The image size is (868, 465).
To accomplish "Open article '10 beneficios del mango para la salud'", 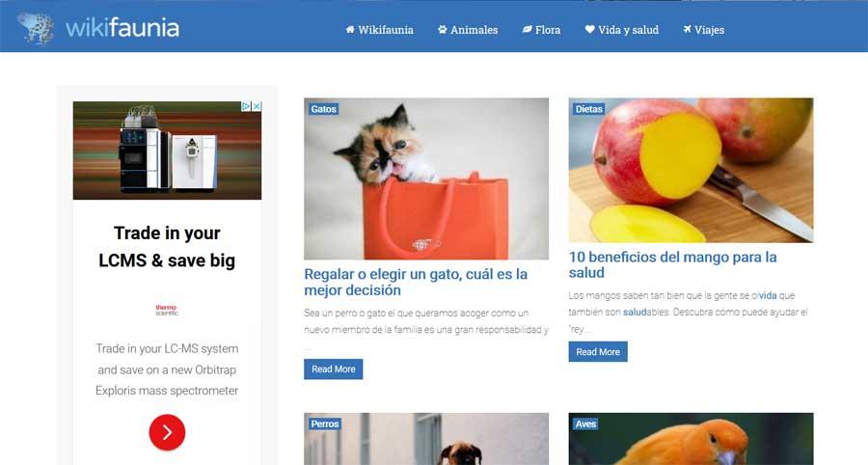I will coord(672,264).
